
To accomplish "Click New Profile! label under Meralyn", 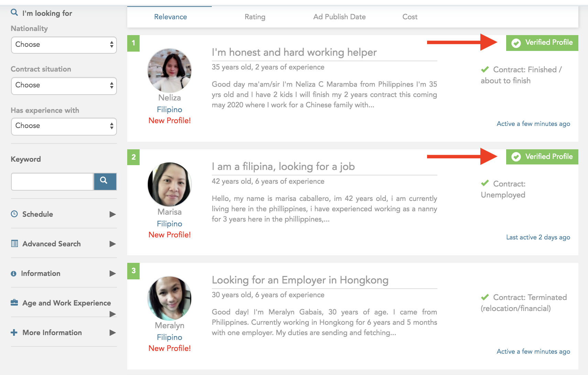I will pos(170,348).
